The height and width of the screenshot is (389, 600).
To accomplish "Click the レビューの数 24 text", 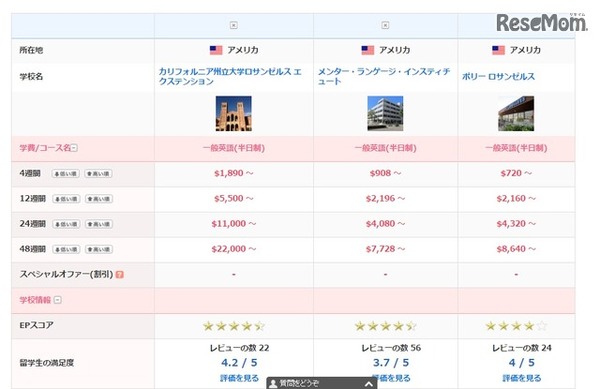I will [x=522, y=348].
